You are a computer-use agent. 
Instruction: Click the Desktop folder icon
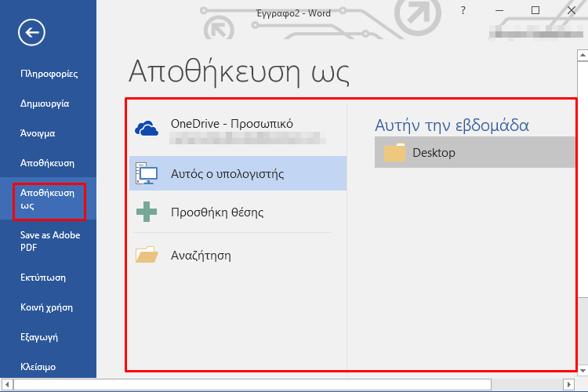coord(394,152)
